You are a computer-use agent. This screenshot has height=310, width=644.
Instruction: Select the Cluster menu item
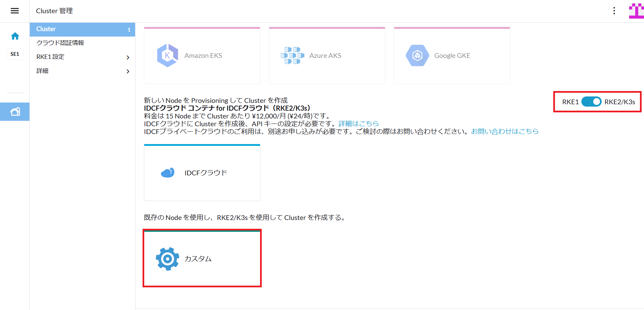(82, 29)
